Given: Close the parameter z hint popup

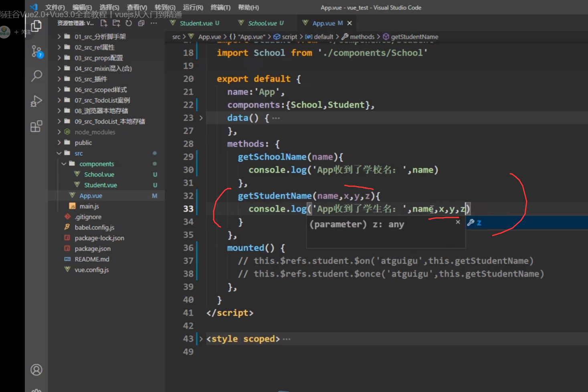Looking at the screenshot, I should click(x=458, y=222).
